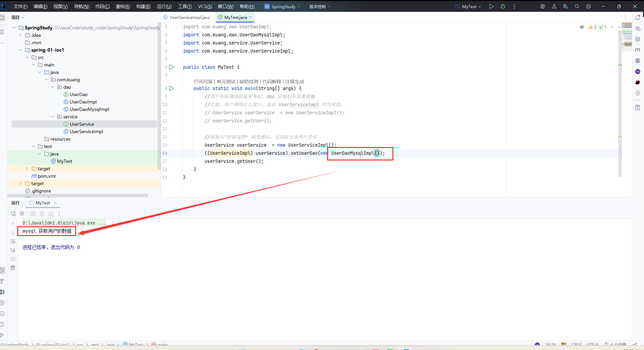Image resolution: width=644 pixels, height=350 pixels.
Task: Open the 项目 view selector dropdown
Action: point(18,17)
